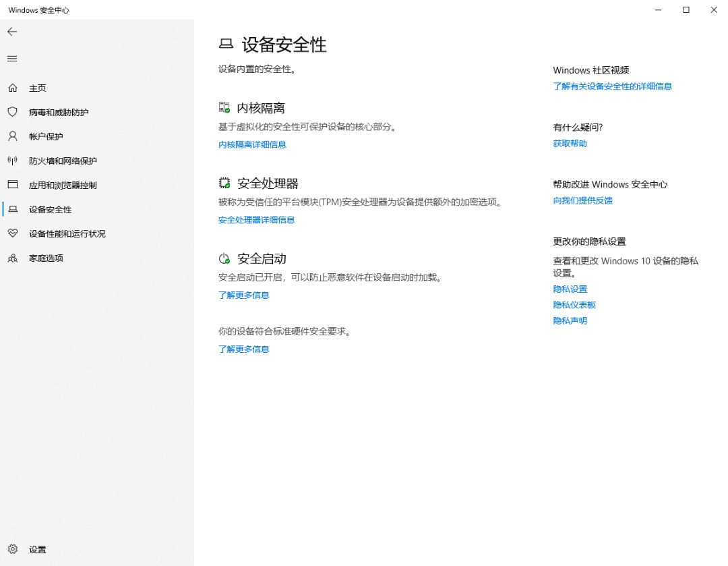Minimize the Windows 安全中心 window

[659, 9]
